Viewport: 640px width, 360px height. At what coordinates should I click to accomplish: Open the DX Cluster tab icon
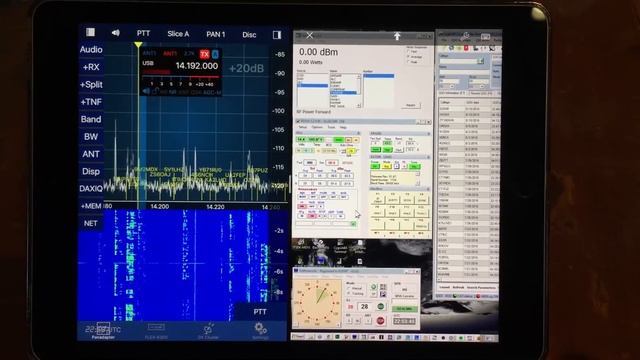click(x=208, y=330)
